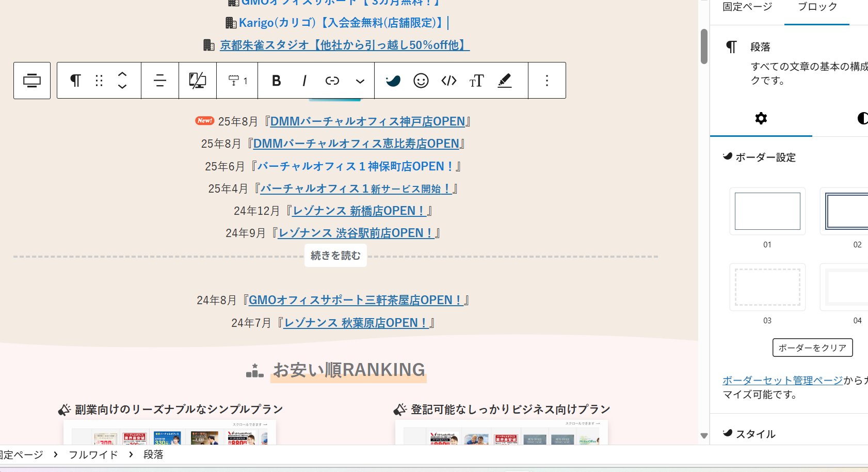This screenshot has height=472, width=868.
Task: Open the block settings gear tab
Action: (761, 118)
